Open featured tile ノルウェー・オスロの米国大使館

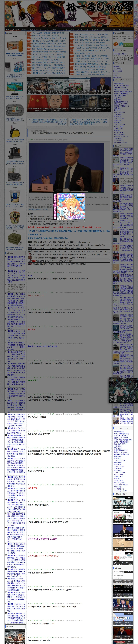click(x=90, y=103)
